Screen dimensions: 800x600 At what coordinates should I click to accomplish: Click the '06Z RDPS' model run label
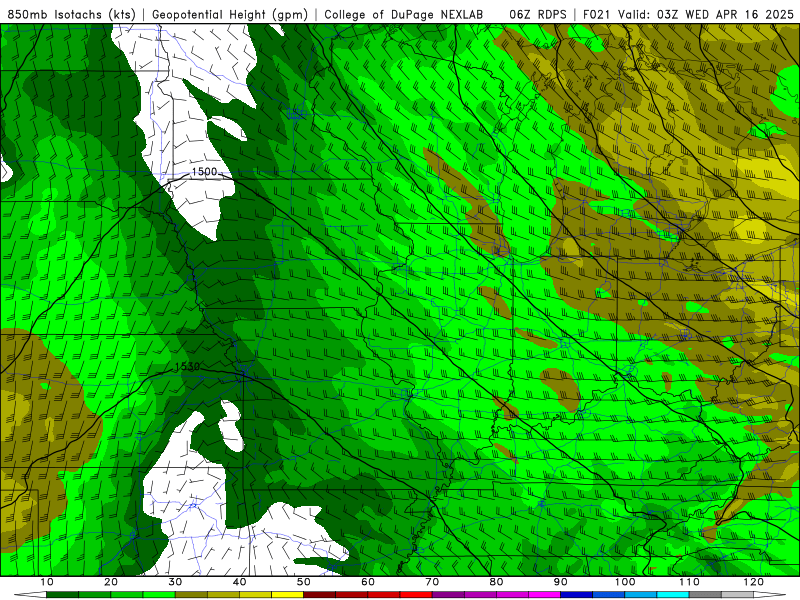tap(537, 14)
